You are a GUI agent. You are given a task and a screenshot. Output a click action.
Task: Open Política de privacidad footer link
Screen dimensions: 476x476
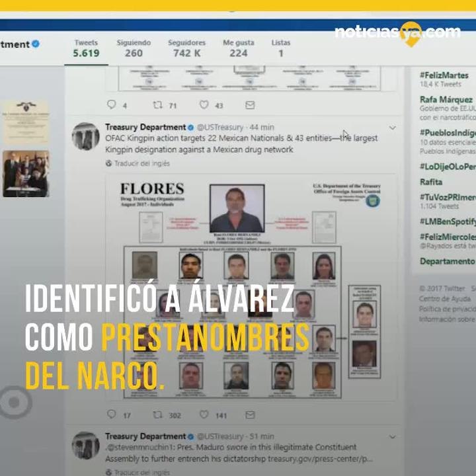[448, 309]
